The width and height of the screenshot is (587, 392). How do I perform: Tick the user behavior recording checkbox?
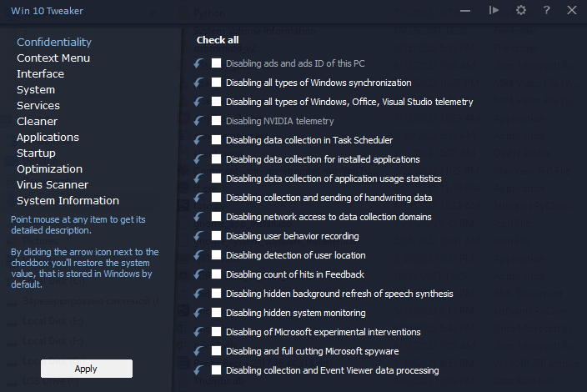[x=217, y=236]
